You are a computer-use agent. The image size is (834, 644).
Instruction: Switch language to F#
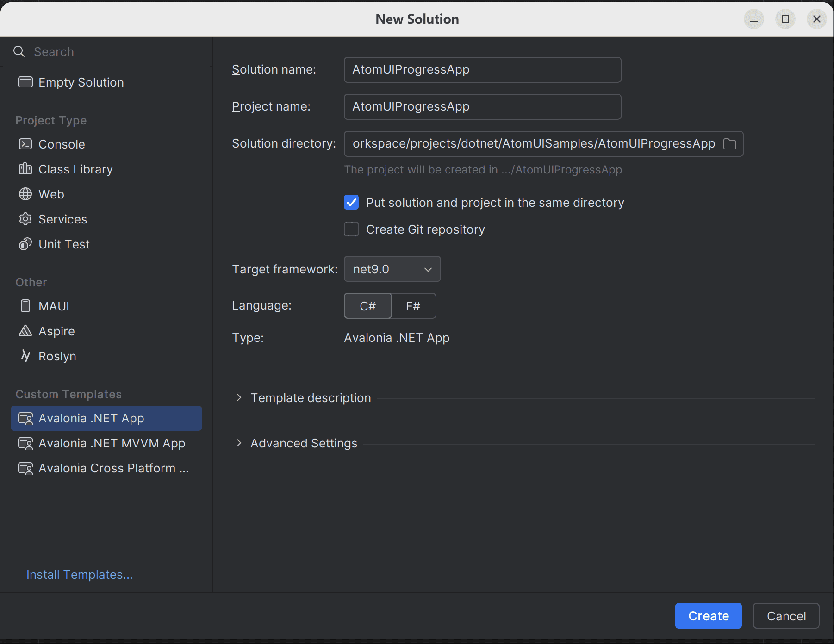[413, 306]
